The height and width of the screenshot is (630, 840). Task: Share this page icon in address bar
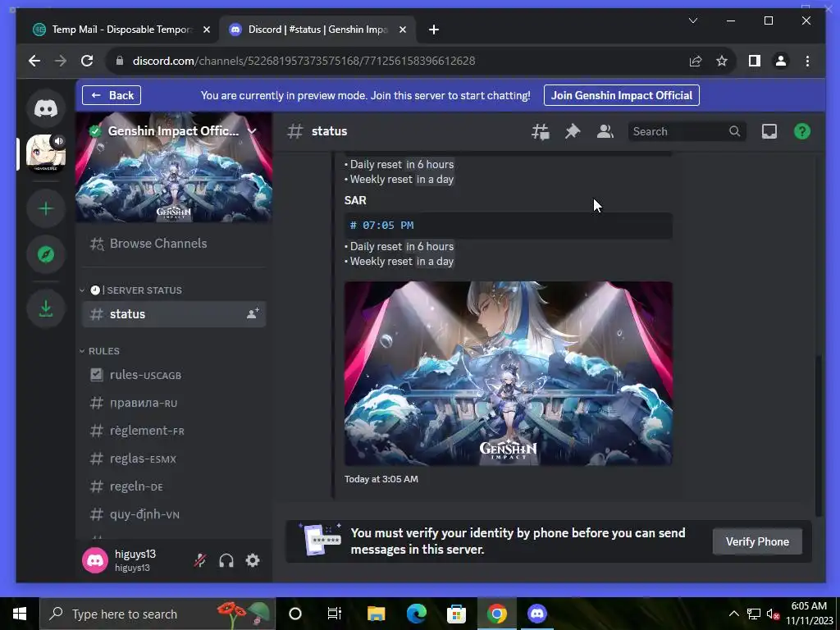coord(696,61)
